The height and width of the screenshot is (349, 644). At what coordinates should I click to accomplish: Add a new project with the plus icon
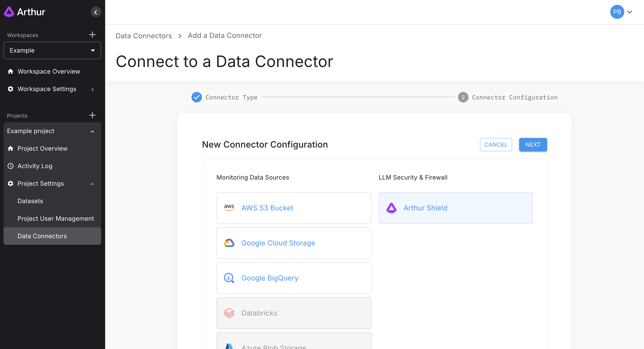[92, 115]
